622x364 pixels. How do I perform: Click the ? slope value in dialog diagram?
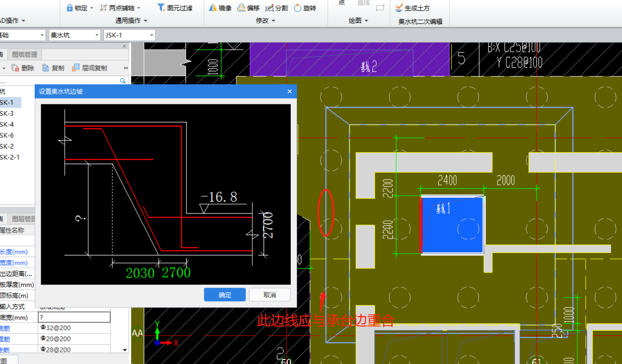pos(80,218)
